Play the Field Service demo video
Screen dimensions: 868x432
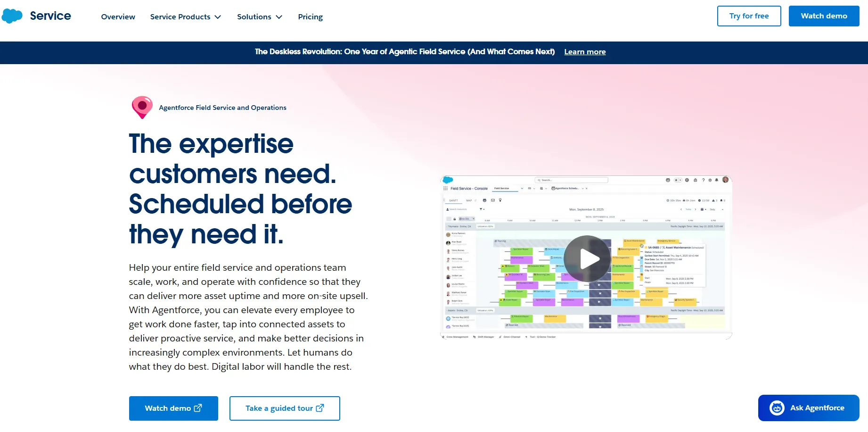[x=587, y=258]
